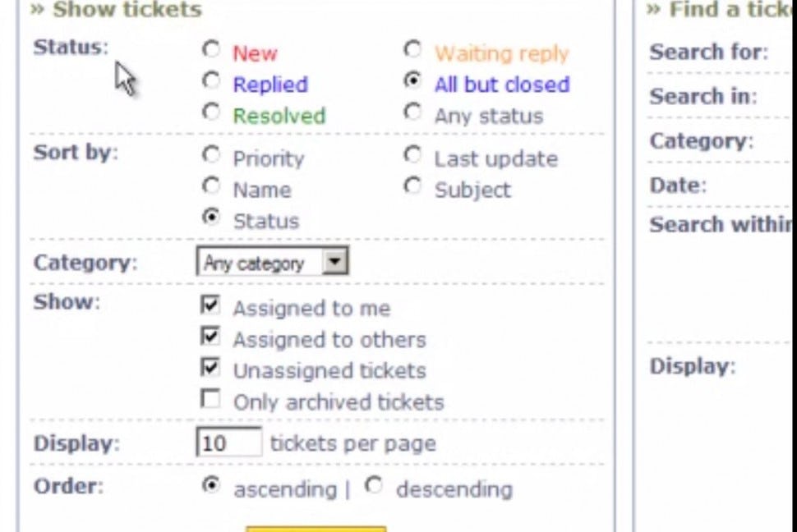This screenshot has width=797, height=532.
Task: Sort tickets by Subject
Action: (413, 186)
